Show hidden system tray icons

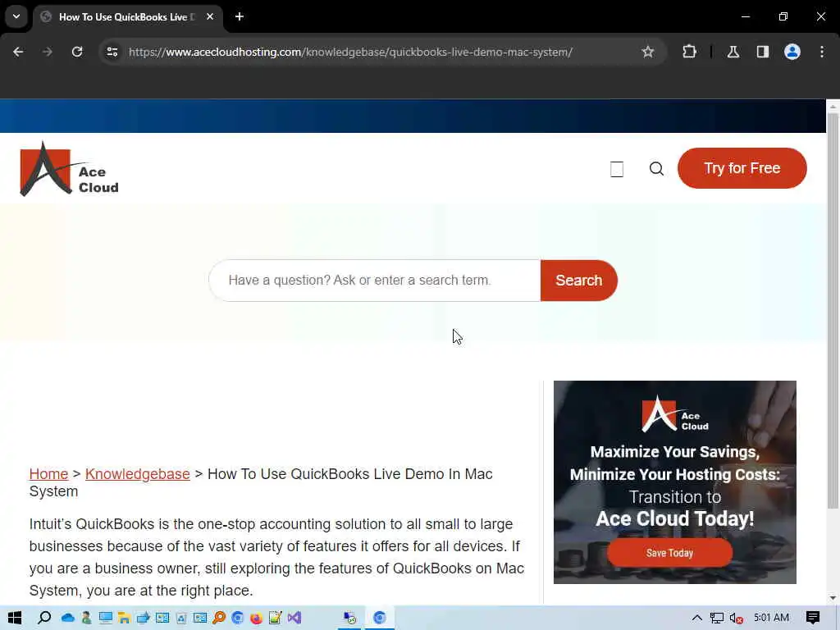(696, 618)
